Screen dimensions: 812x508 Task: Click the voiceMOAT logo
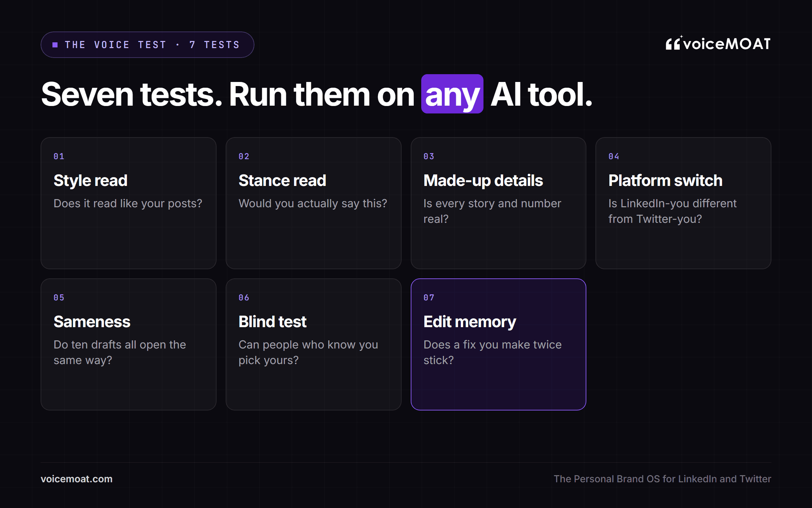[x=718, y=43]
